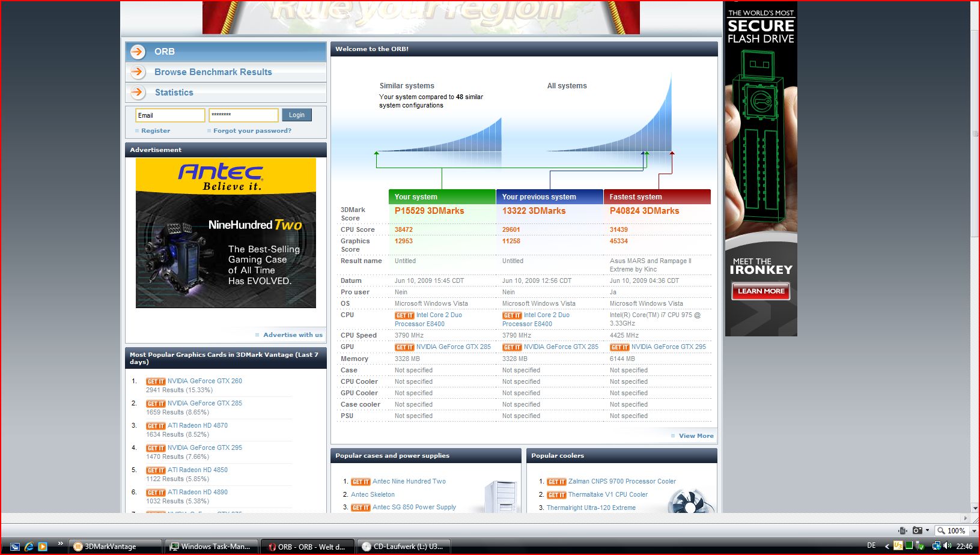Click Advertise with us link
This screenshot has width=980, height=555.
point(293,335)
